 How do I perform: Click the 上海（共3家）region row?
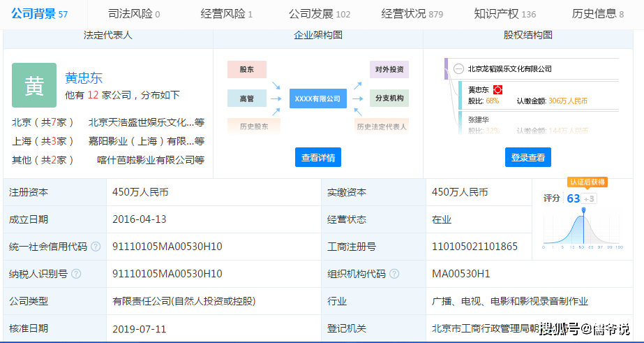[x=108, y=141]
